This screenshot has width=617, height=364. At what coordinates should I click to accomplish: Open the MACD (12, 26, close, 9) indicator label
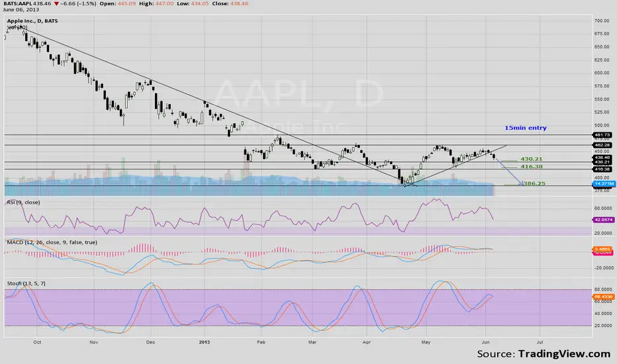pyautogui.click(x=52, y=242)
